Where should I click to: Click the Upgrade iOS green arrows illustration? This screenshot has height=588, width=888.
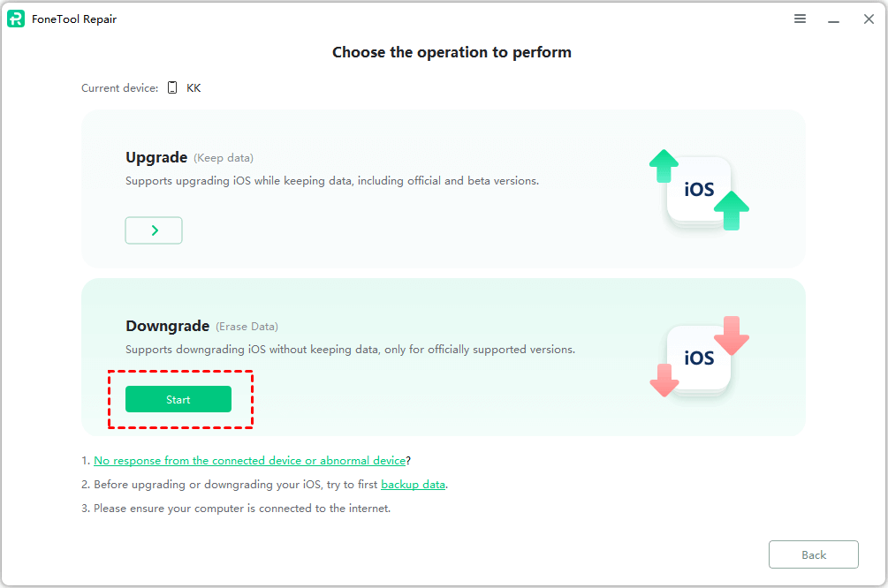[x=699, y=190]
